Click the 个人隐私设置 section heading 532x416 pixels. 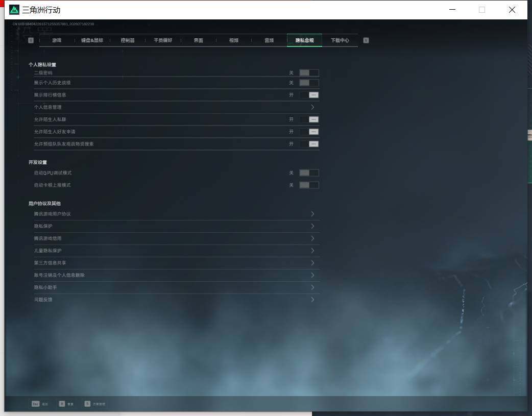42,64
